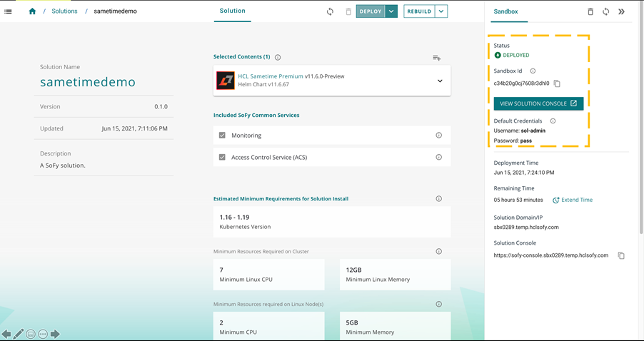Image resolution: width=644 pixels, height=341 pixels.
Task: Click the sandbox id c34b20g0cj7608r3dhl0
Action: tap(521, 83)
